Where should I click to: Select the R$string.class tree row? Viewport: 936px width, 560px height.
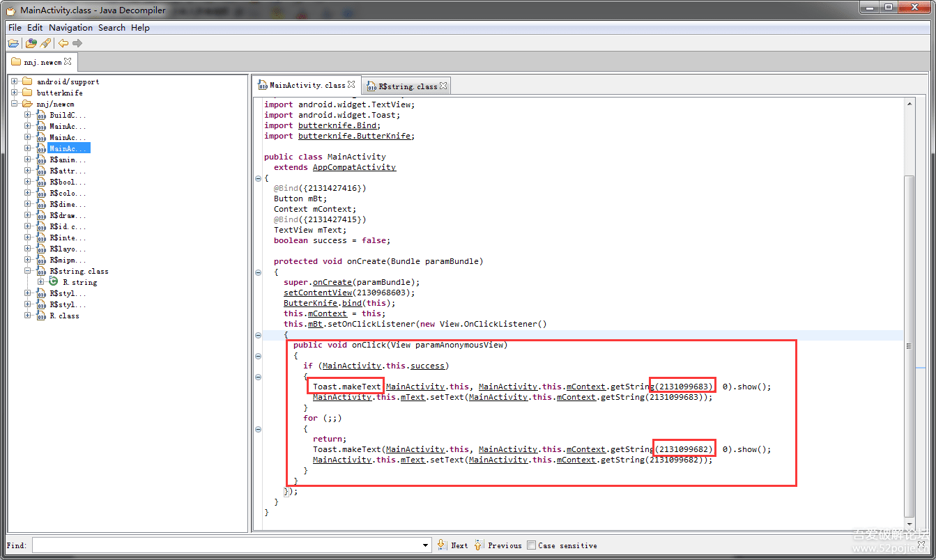(79, 271)
